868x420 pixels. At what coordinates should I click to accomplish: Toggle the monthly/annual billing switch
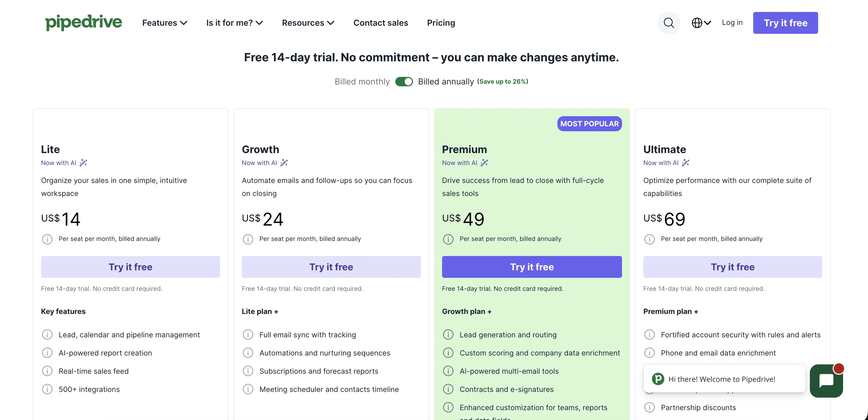coord(404,82)
